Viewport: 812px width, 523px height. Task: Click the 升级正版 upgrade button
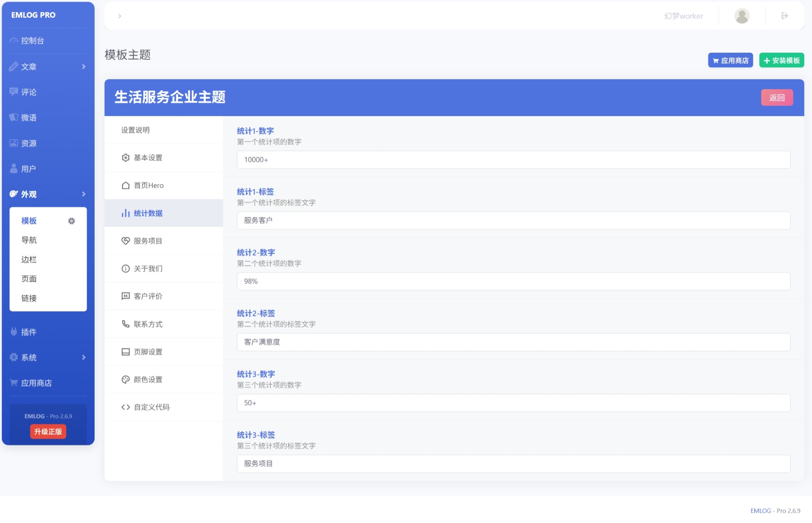click(x=48, y=432)
